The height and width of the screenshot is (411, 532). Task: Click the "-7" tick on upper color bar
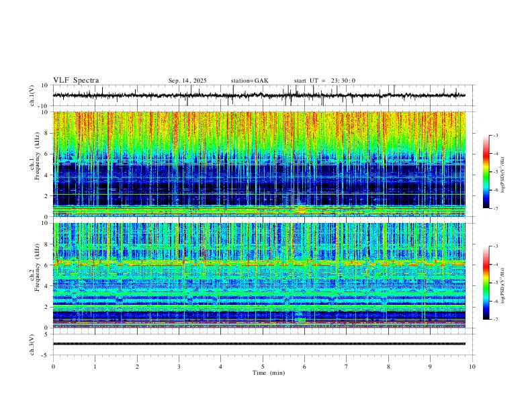[x=495, y=208]
